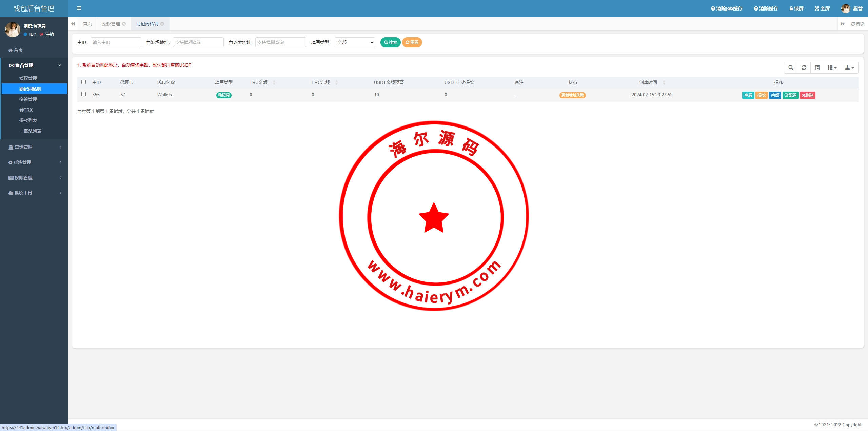Open 多签管理 in the sidebar

[x=28, y=99]
